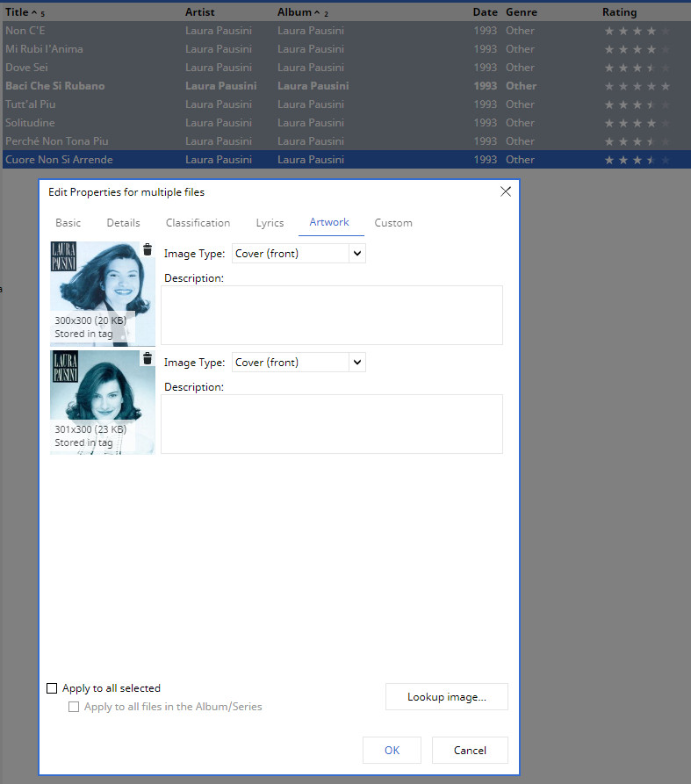Enable Apply to all selected checkbox
The image size is (691, 784).
pyautogui.click(x=52, y=688)
